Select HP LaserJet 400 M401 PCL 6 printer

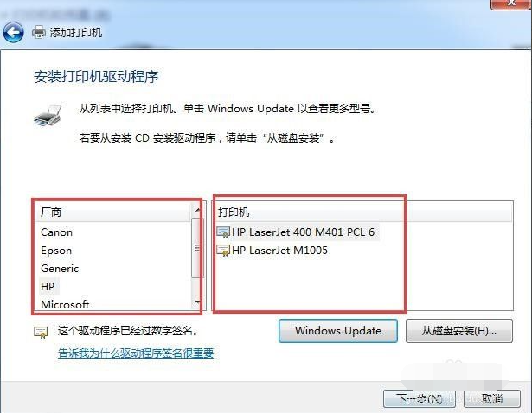tap(303, 232)
